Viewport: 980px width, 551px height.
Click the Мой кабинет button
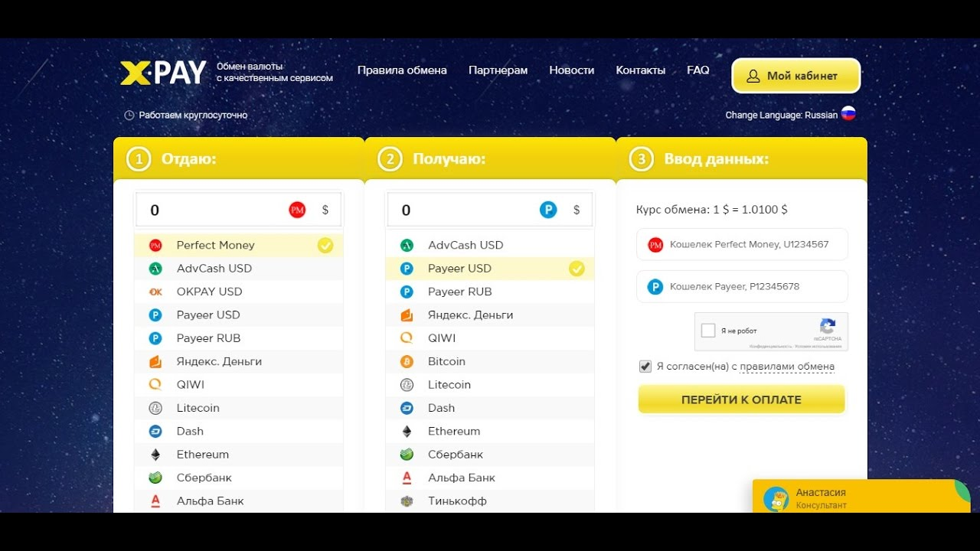[796, 76]
